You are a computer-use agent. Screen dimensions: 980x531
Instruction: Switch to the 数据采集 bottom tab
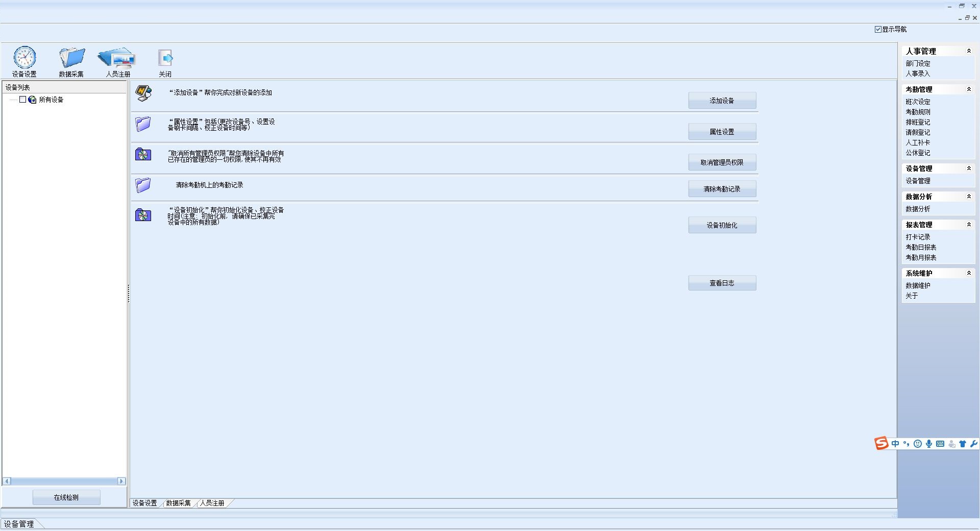click(178, 503)
